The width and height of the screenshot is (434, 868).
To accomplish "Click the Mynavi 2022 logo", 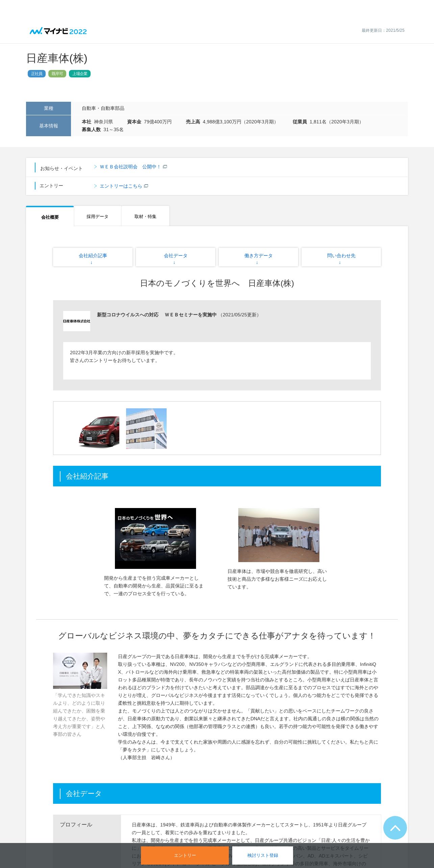I will (58, 31).
